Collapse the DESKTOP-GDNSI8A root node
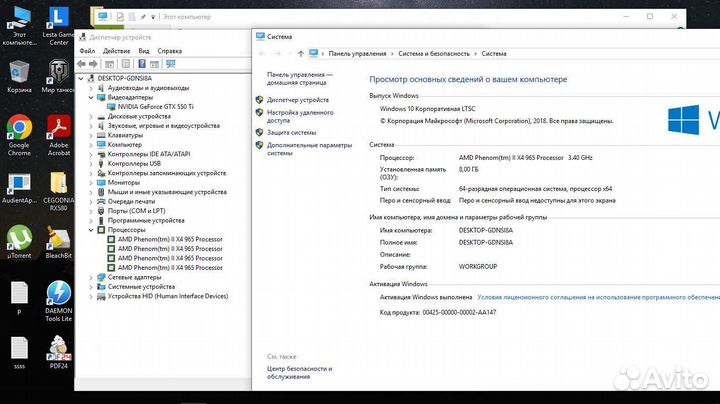The image size is (720, 404). 81,79
